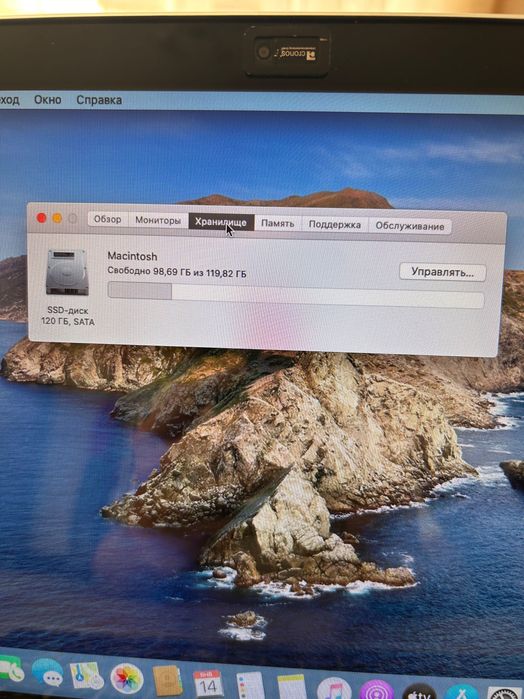Click the Macintosh volume name
This screenshot has width=524, height=699.
point(132,256)
